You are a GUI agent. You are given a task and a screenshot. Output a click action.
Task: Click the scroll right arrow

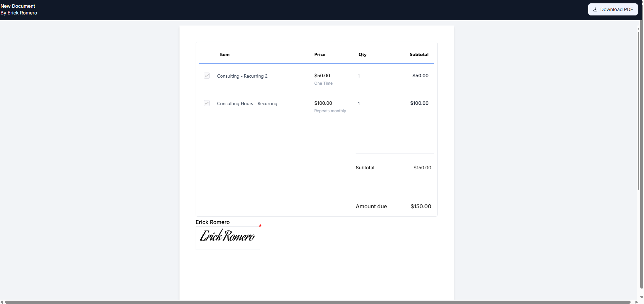tap(636, 302)
